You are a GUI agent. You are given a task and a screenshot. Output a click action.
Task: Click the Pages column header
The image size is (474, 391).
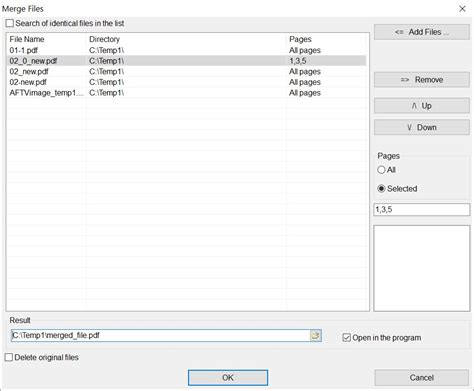(x=326, y=39)
